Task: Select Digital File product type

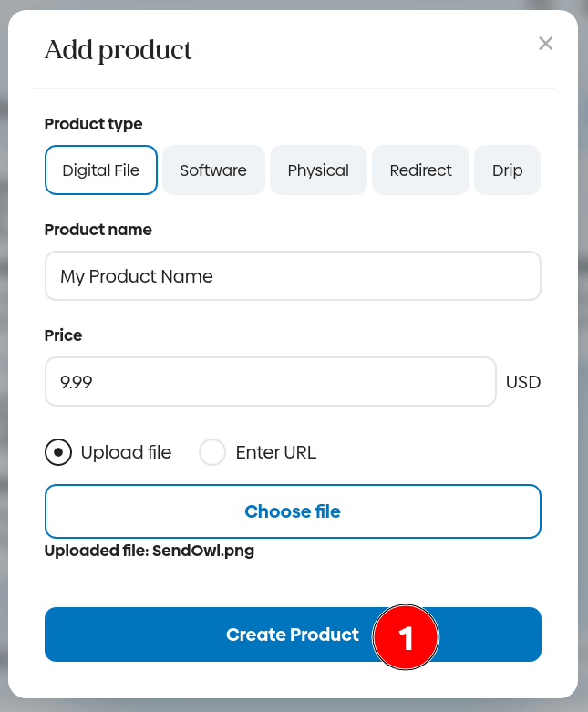Action: coord(101,170)
